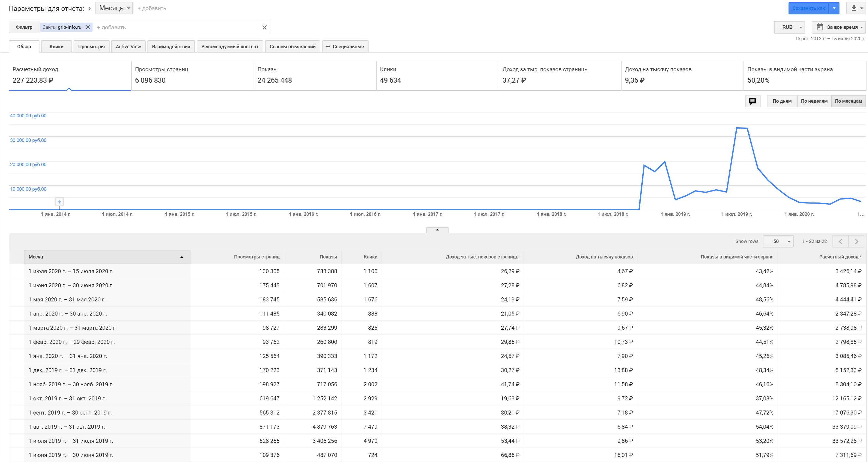Switch the chart to "По дням" view
868x462 pixels.
[782, 101]
